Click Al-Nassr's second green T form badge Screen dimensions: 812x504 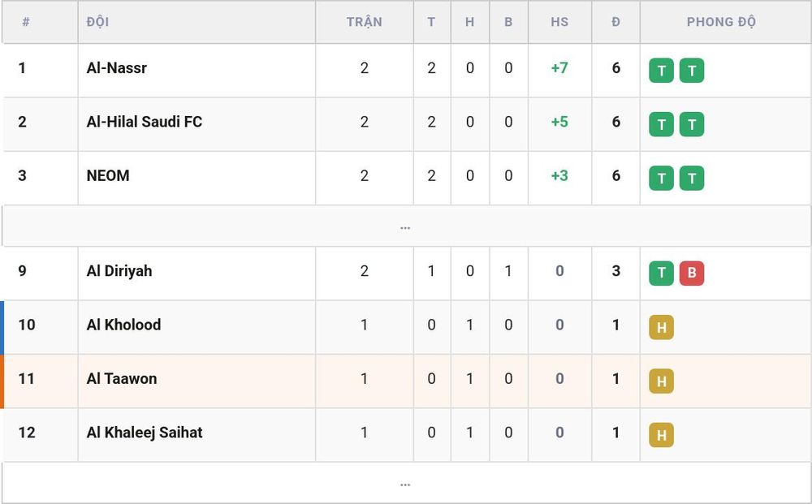[x=692, y=71]
